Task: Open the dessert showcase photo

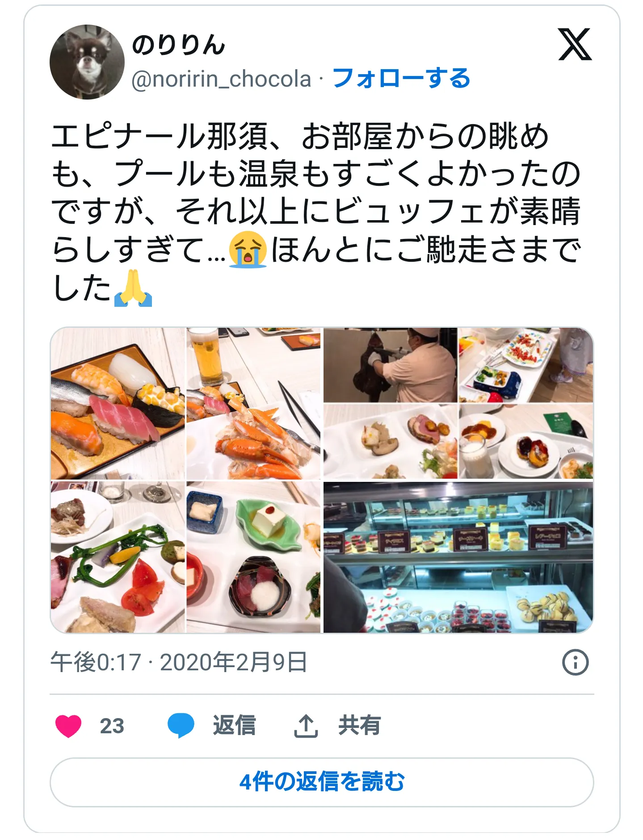Action: [458, 557]
